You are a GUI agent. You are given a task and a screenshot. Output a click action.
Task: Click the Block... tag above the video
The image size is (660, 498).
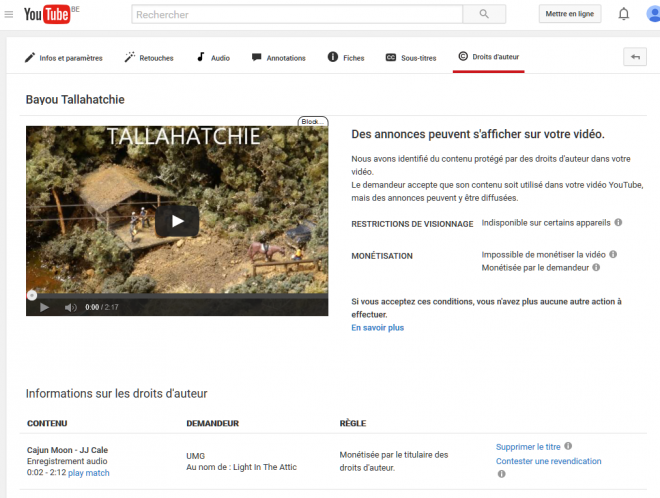(313, 121)
